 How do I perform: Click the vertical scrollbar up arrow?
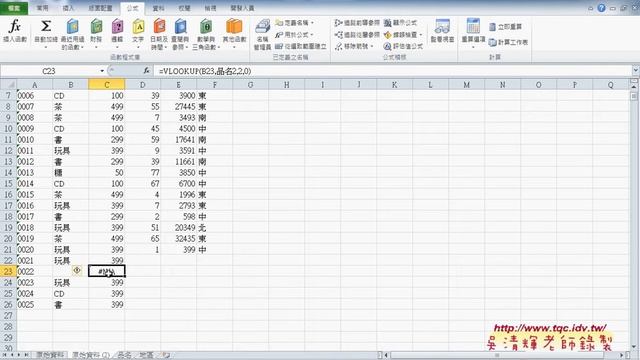coord(634,87)
